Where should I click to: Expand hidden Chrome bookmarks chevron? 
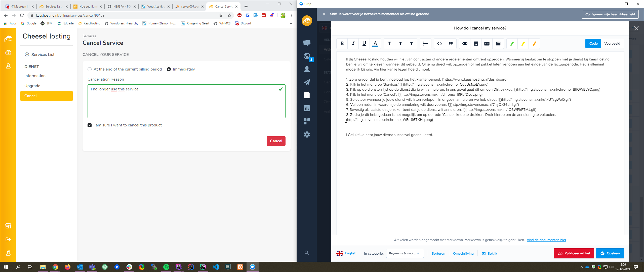pyautogui.click(x=291, y=23)
